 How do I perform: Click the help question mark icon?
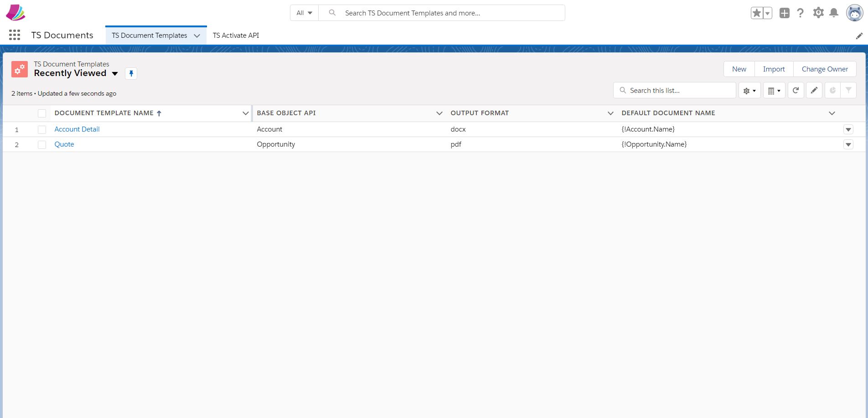click(800, 13)
